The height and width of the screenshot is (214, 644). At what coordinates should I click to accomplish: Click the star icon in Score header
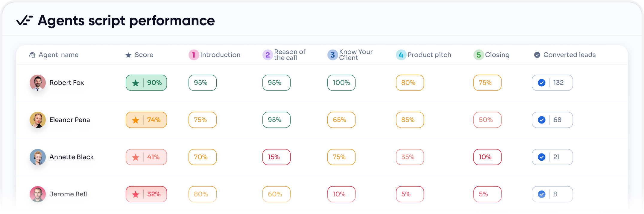(128, 55)
